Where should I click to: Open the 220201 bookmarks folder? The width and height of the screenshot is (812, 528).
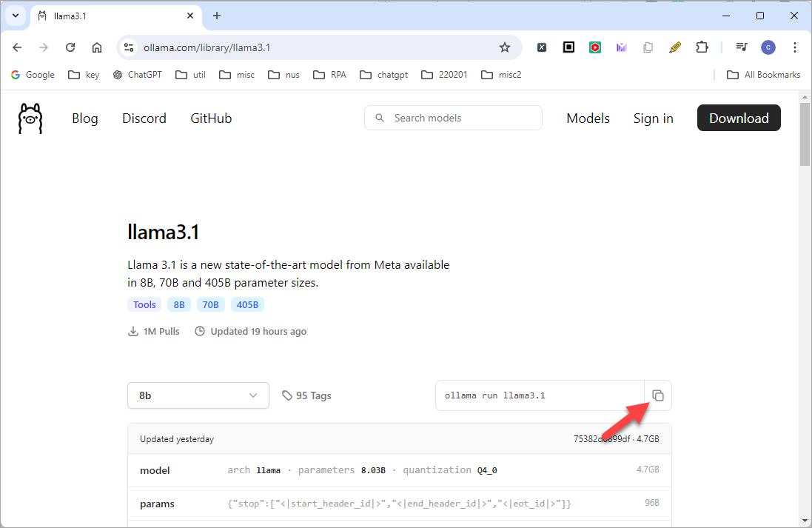coord(444,75)
